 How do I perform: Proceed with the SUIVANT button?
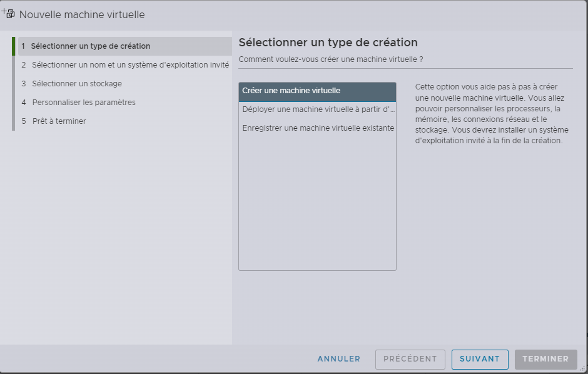click(480, 359)
